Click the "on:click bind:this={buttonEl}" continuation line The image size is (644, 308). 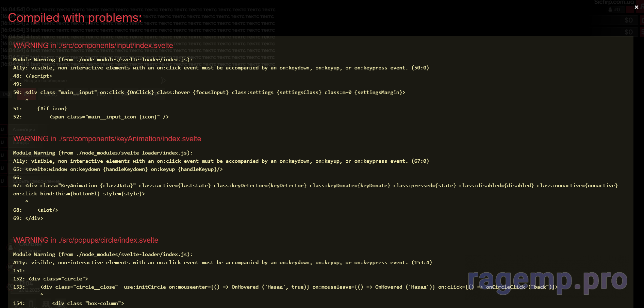point(79,194)
